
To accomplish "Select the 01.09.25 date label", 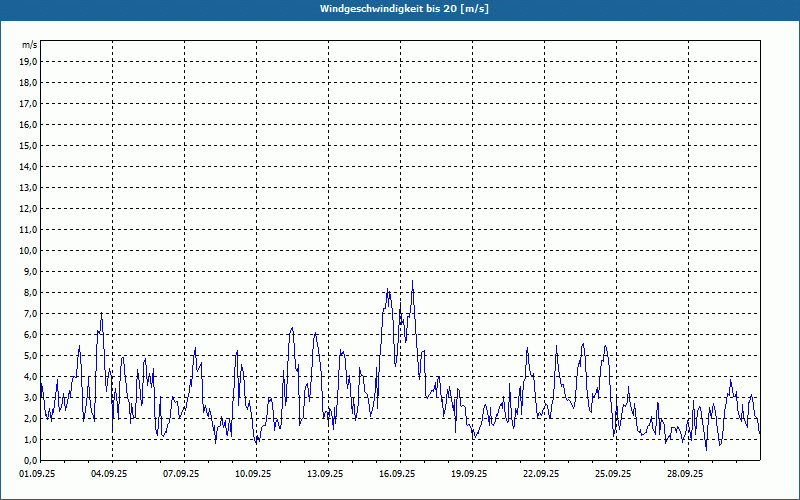I will coord(40,474).
